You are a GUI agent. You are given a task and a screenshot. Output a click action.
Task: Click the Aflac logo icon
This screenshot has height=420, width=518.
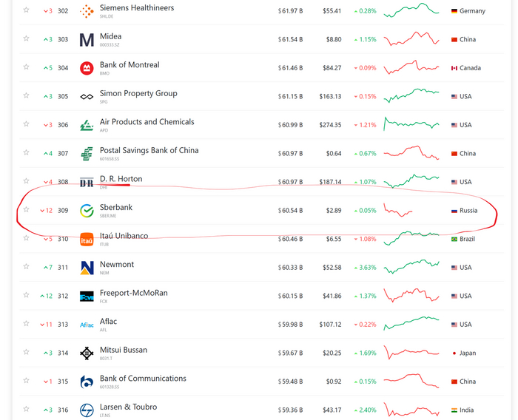pos(87,325)
